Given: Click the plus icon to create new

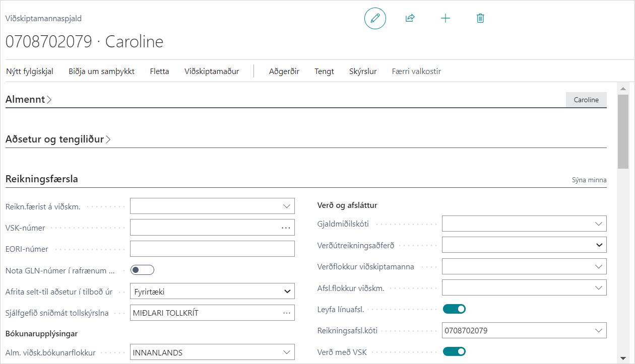Looking at the screenshot, I should pos(446,19).
